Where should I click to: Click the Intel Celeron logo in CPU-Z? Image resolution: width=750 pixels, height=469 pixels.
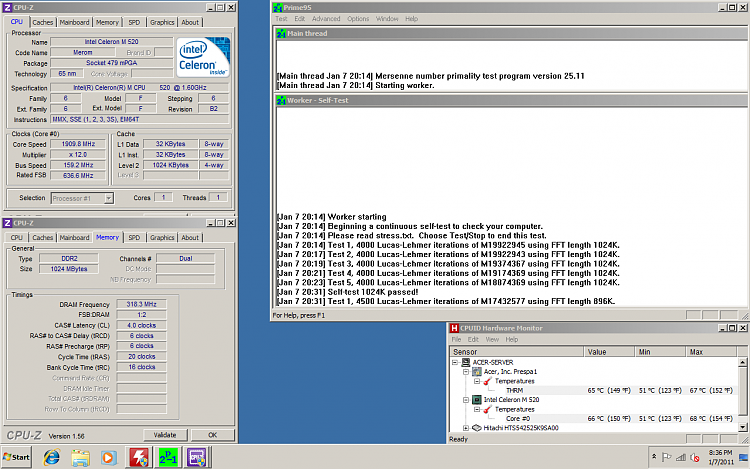click(x=203, y=57)
